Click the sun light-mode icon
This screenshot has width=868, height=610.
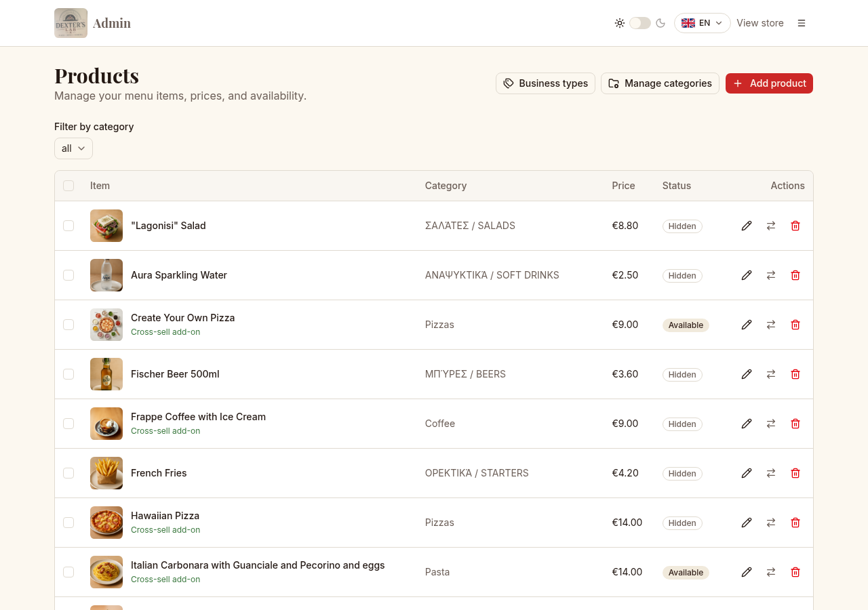pos(620,23)
